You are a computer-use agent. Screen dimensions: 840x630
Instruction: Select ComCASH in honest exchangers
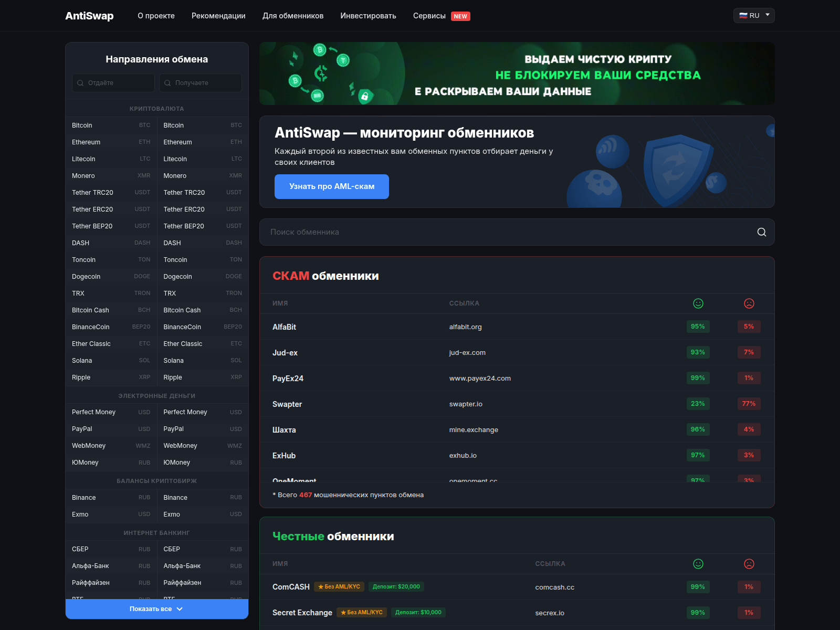[x=291, y=587]
